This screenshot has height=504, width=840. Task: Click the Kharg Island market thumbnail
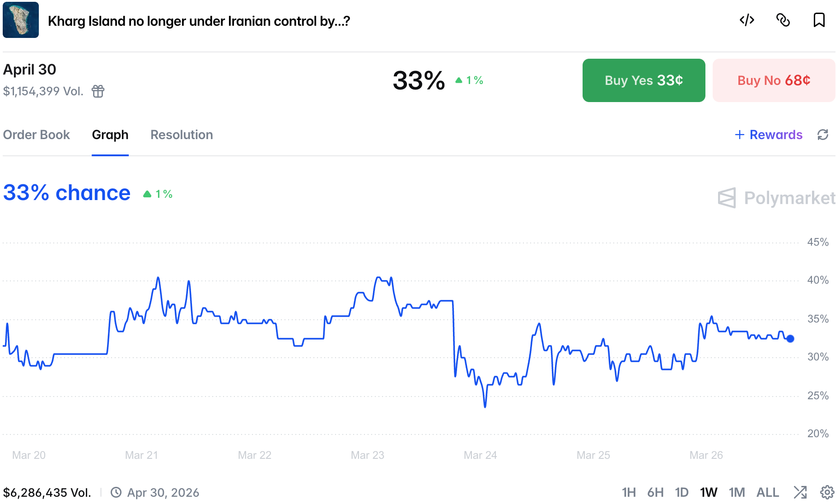click(21, 20)
